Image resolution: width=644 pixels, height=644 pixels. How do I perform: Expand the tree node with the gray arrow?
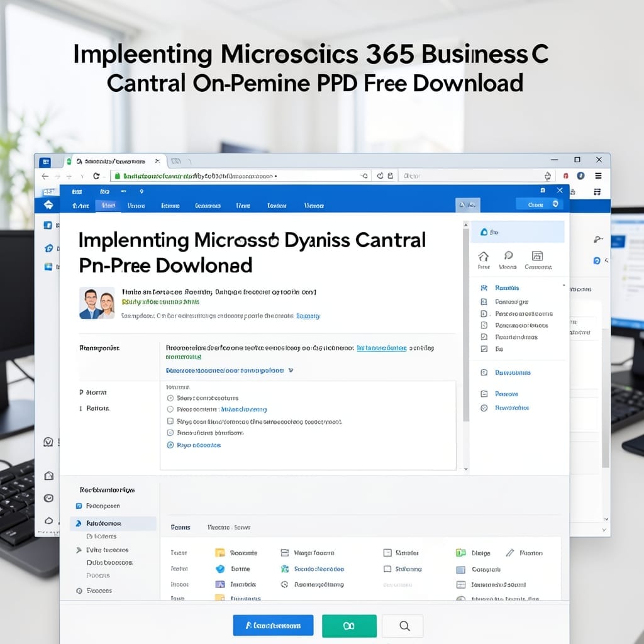pyautogui.click(x=79, y=550)
